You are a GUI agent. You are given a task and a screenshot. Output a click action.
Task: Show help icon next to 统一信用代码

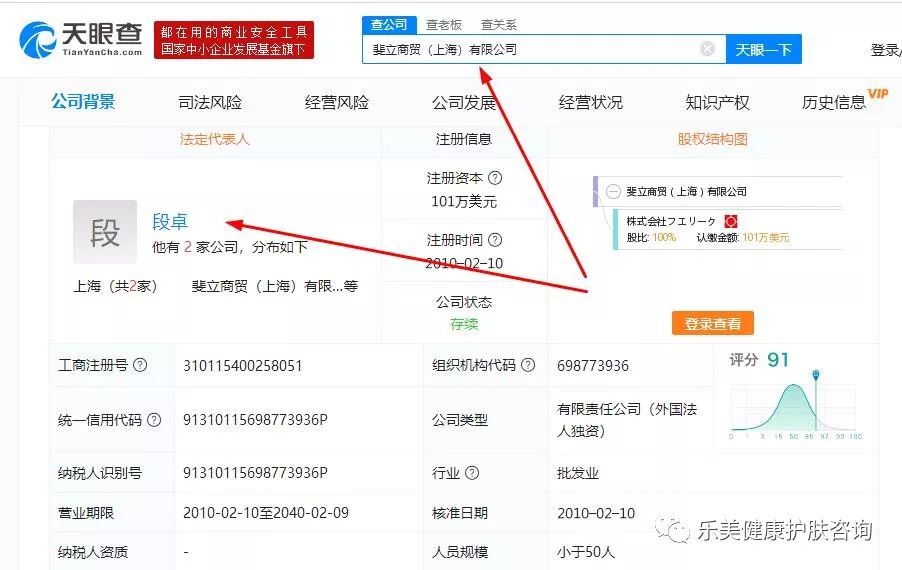pyautogui.click(x=154, y=419)
